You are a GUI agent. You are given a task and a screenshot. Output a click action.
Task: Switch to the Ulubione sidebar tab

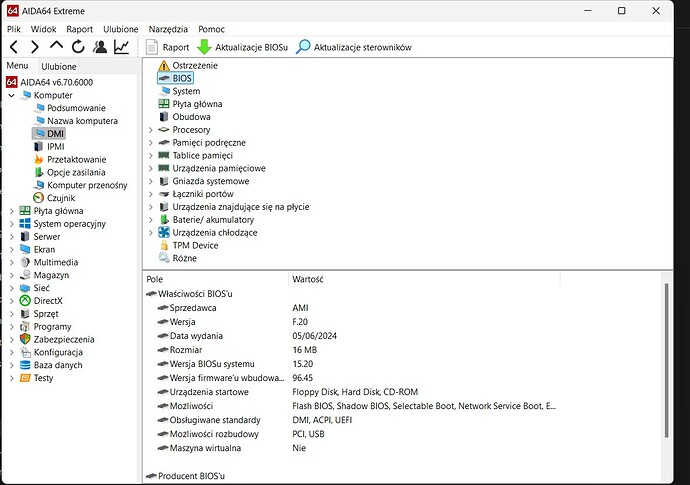(x=59, y=66)
